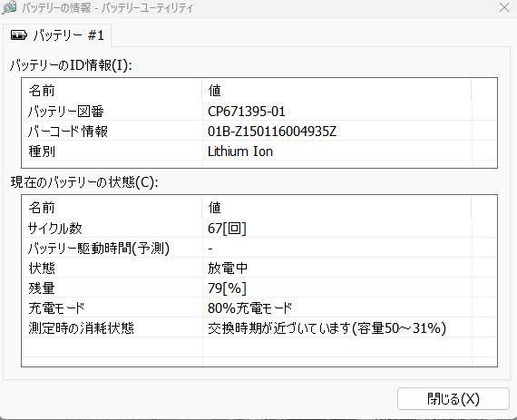The width and height of the screenshot is (517, 420).
Task: Select the 充電モード row name
Action: (56, 308)
